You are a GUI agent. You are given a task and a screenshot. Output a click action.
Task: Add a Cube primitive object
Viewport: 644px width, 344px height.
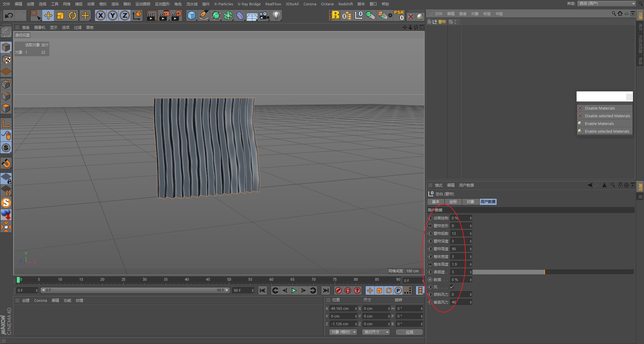pos(192,16)
